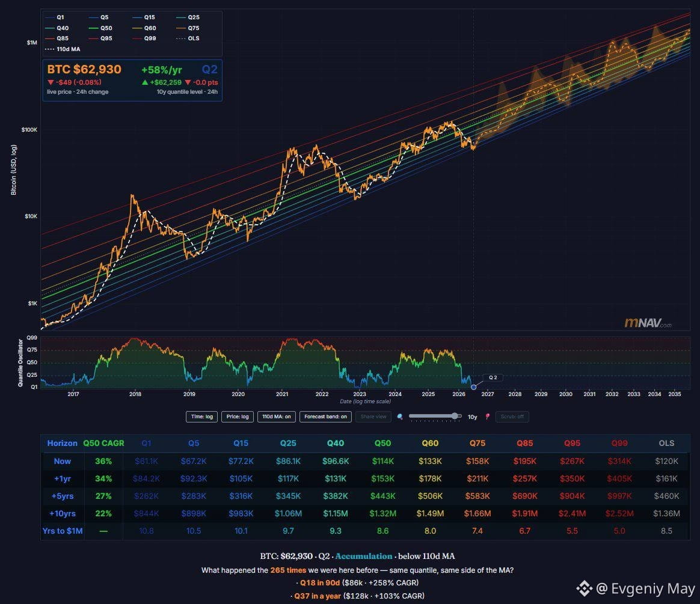This screenshot has width=700, height=604.
Task: Click the Q 2 callout label on oscillator
Action: 493,377
